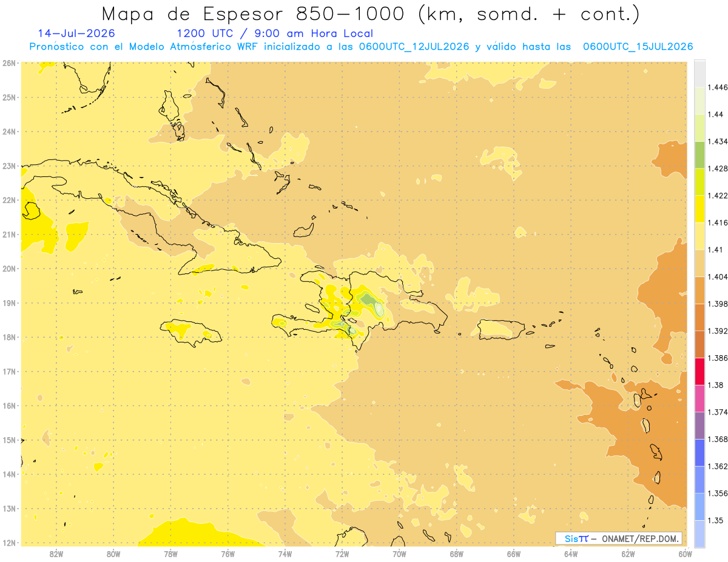728x562 pixels.
Task: Click the latitude label '13N'
Action: [x=8, y=508]
